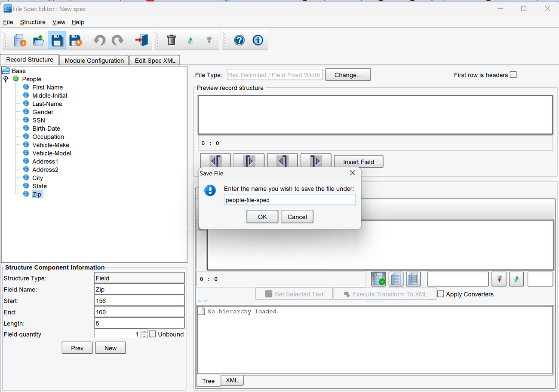Click the plain lined document icon

pyautogui.click(x=396, y=279)
